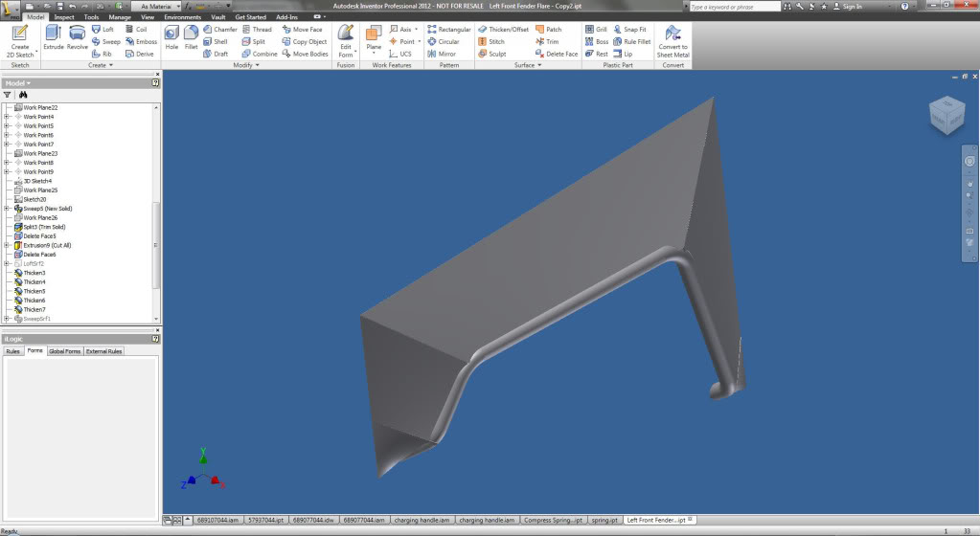This screenshot has width=980, height=536.
Task: Switch to spring.ipt document tab
Action: 603,520
